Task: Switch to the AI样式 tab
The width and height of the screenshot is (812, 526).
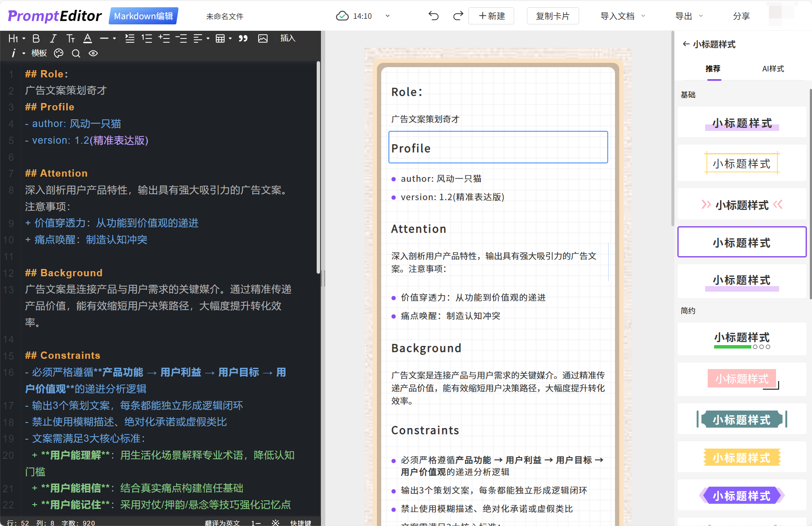Action: 773,69
